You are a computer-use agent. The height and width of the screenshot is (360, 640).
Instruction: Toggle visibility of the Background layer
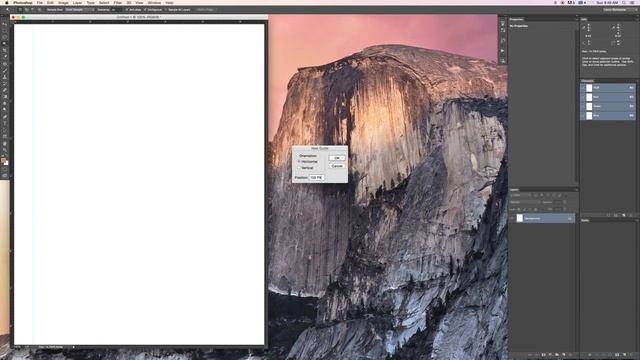(x=512, y=218)
